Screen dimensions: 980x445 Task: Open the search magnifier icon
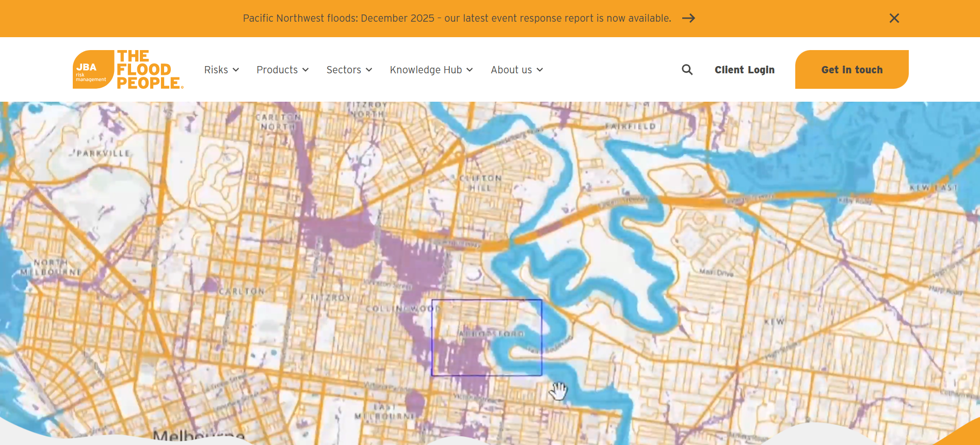point(687,70)
